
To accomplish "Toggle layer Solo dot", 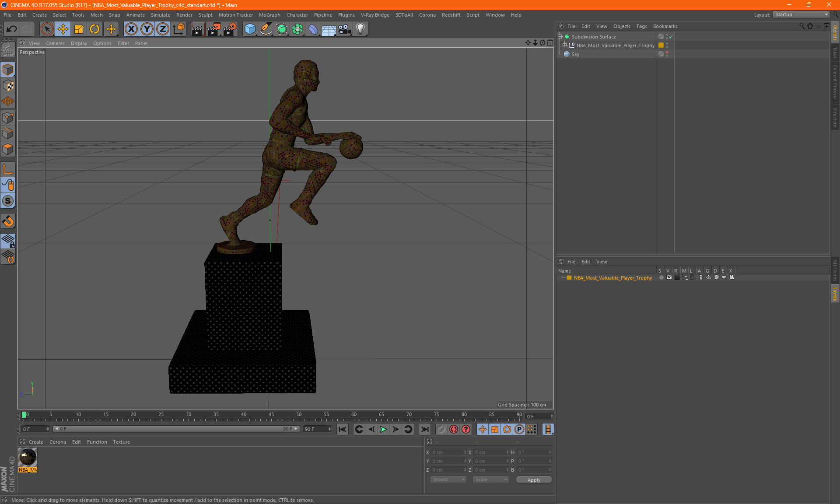I will [x=661, y=277].
